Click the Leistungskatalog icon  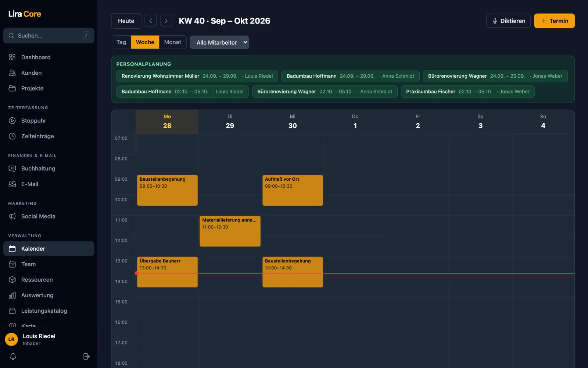point(12,311)
